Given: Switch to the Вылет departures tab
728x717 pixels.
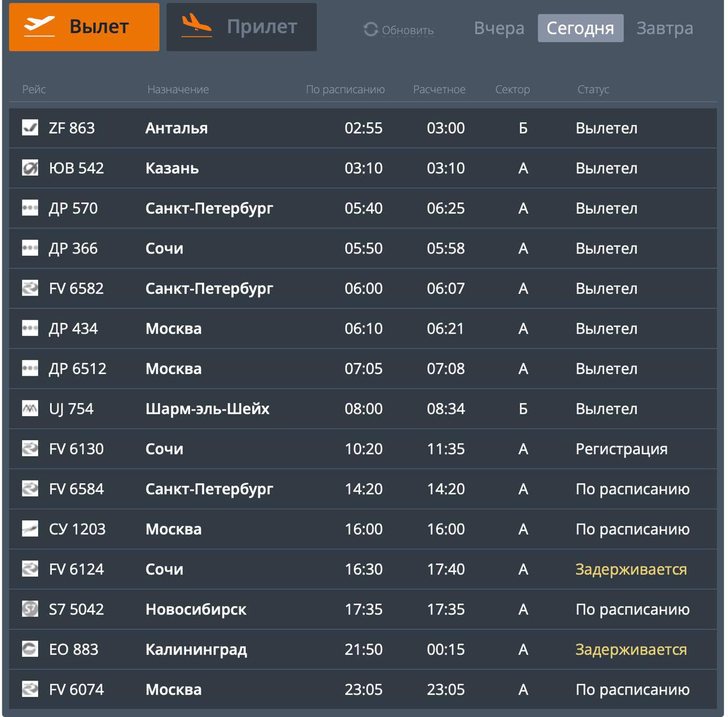Looking at the screenshot, I should (x=84, y=27).
